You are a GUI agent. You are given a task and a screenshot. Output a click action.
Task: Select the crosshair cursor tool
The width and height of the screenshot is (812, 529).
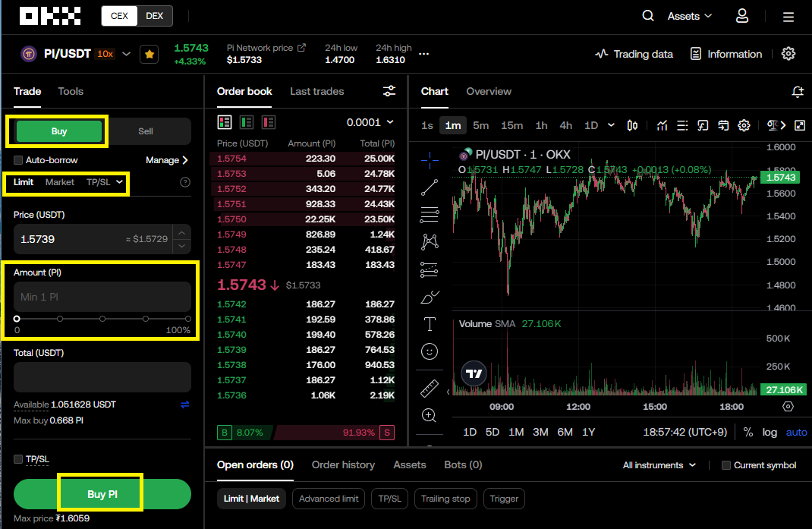click(430, 161)
